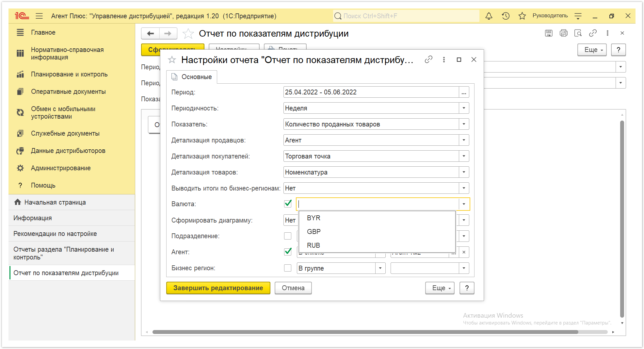Enable the Бизнес регион checkbox
The image size is (644, 349).
tap(288, 268)
